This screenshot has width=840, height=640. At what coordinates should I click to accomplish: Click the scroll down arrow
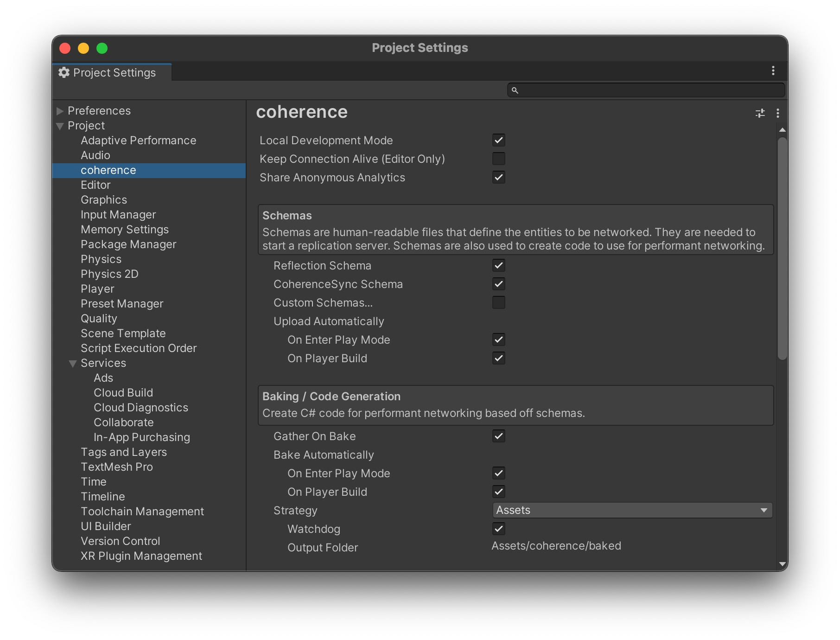click(783, 564)
